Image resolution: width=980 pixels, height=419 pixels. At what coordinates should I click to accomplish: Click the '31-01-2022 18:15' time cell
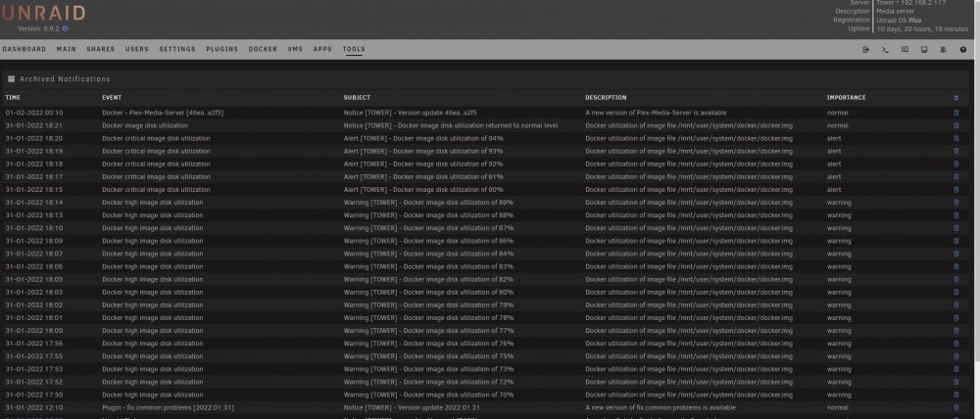pos(33,189)
